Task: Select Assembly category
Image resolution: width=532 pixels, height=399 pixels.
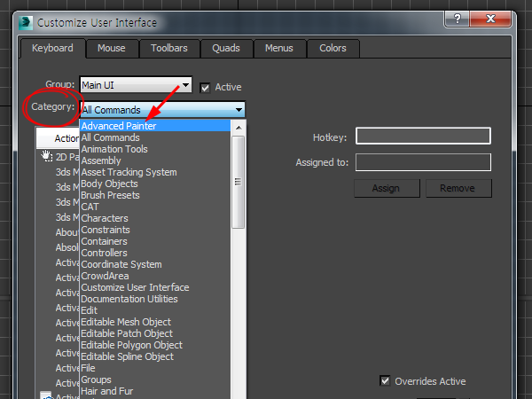Action: tap(155, 160)
